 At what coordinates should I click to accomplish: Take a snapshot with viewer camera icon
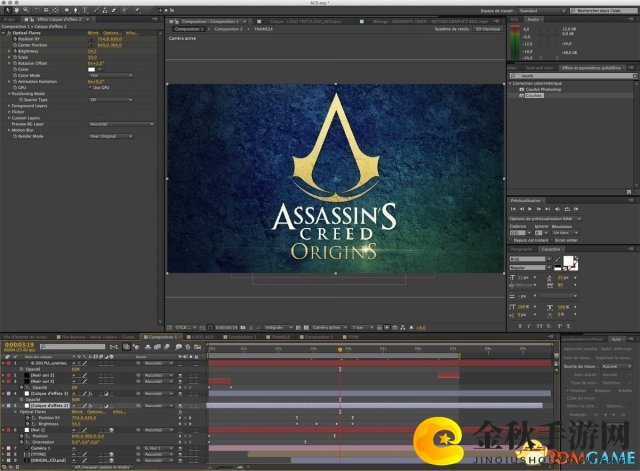pos(243,327)
